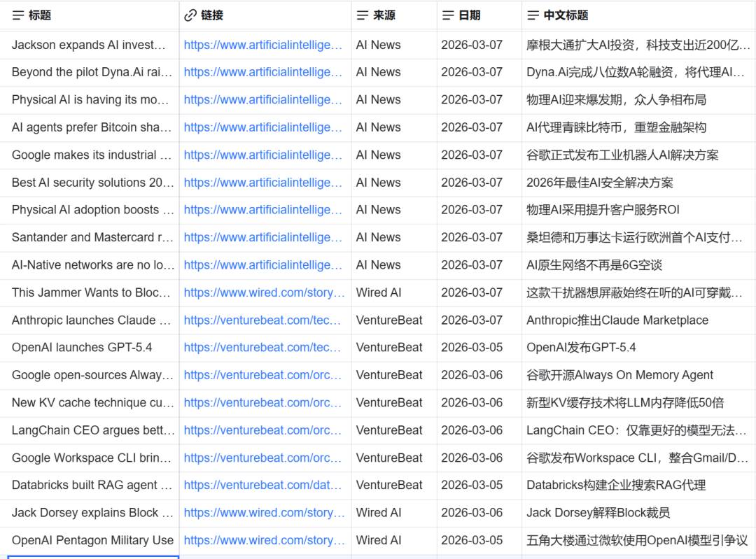Select the title cell 'Beyond the pilot Dyna.Ai rai…'
The width and height of the screenshot is (756, 559).
click(90, 72)
